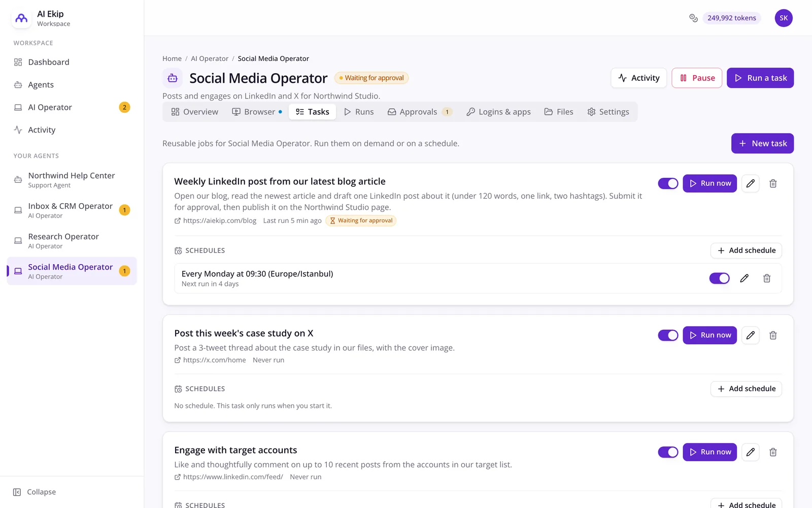
Task: Create a New task
Action: (762, 144)
